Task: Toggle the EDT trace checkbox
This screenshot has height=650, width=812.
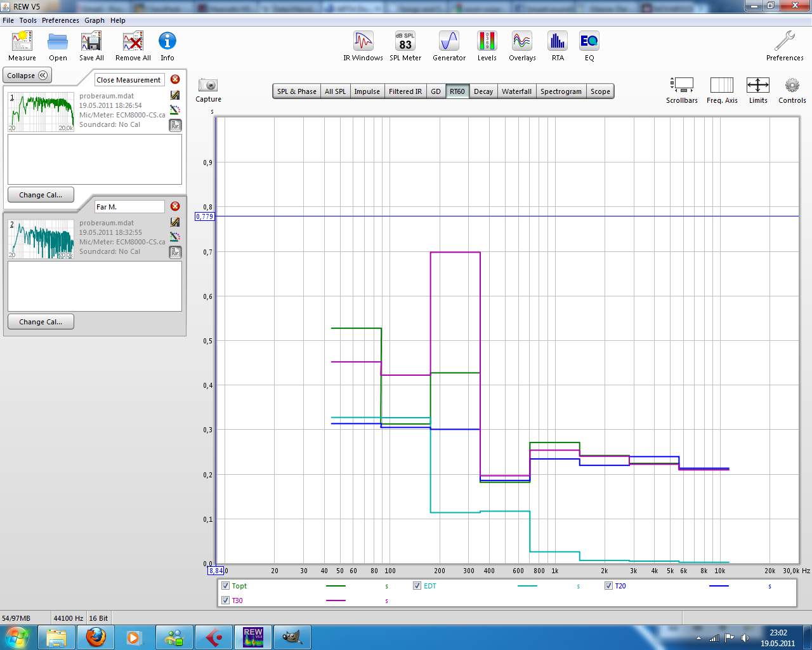Action: pos(417,586)
